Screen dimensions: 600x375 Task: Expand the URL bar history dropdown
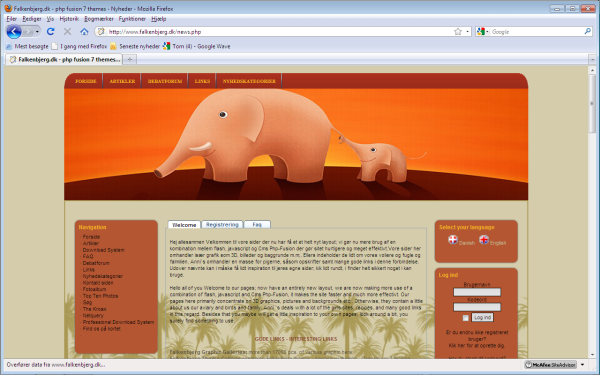[468, 32]
